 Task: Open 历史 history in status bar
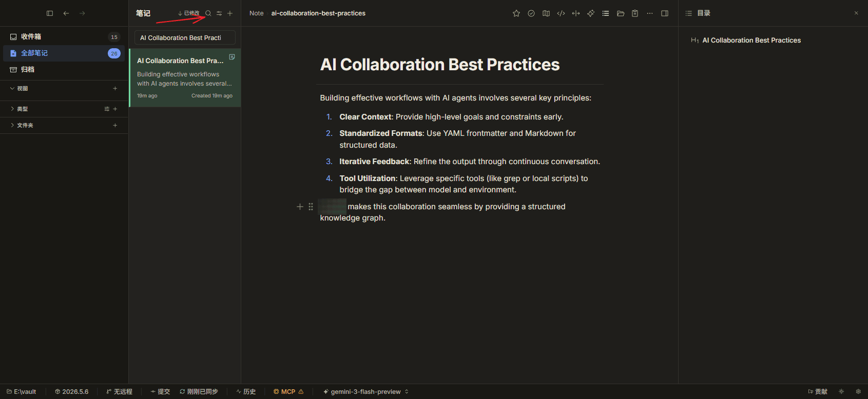point(246,391)
